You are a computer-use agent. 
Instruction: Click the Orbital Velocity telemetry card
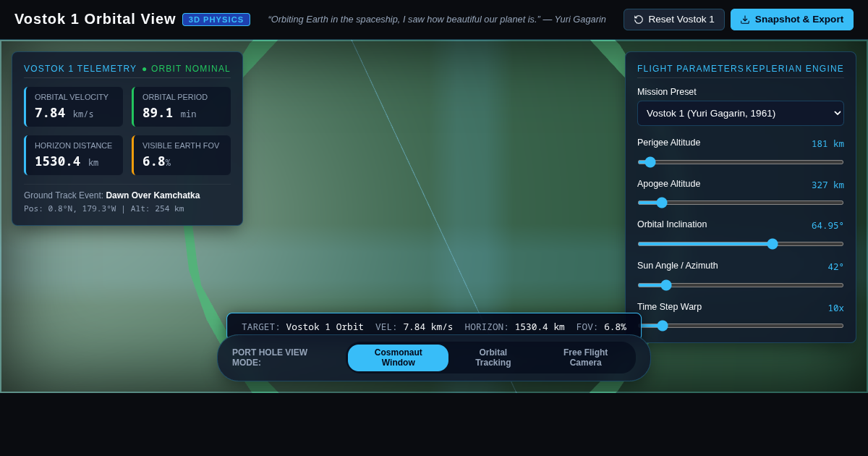74,107
